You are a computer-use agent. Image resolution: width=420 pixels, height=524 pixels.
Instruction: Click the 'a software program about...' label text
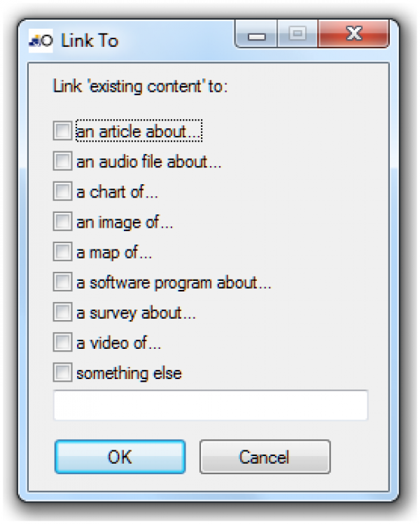tap(174, 282)
